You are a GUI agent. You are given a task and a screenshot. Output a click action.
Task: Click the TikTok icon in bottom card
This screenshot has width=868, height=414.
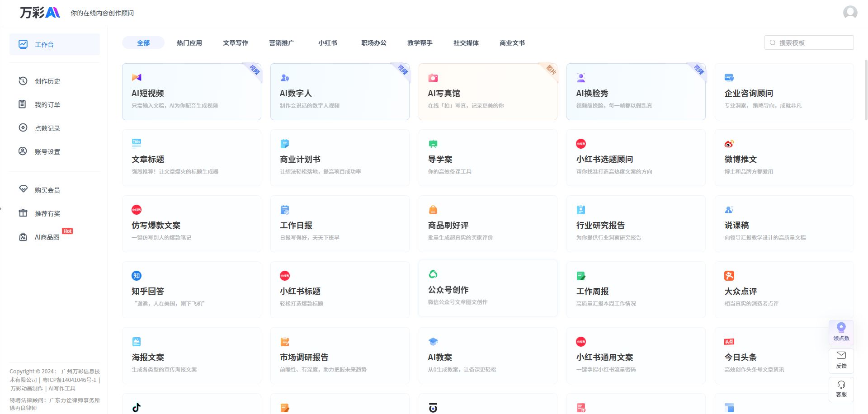[137, 408]
